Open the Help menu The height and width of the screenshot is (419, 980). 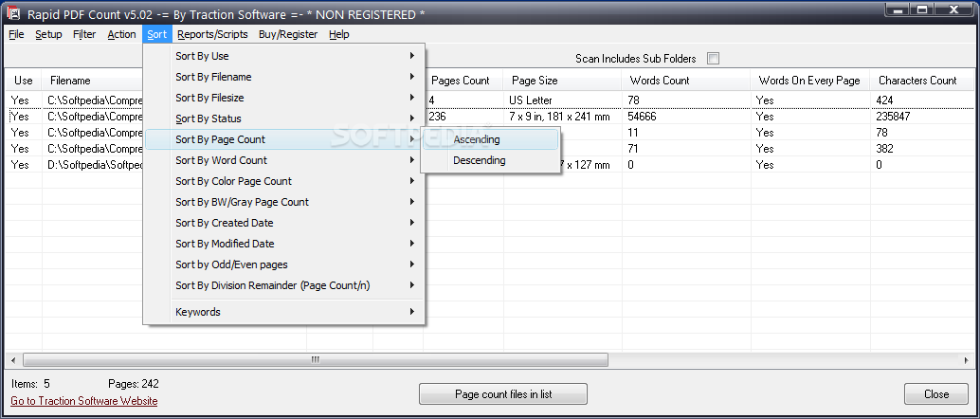[x=338, y=34]
